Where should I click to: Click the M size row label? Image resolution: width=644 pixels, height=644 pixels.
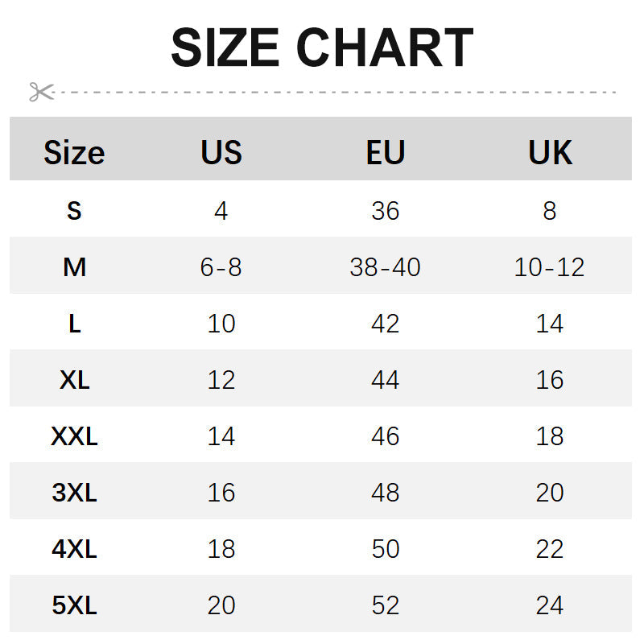tap(74, 267)
